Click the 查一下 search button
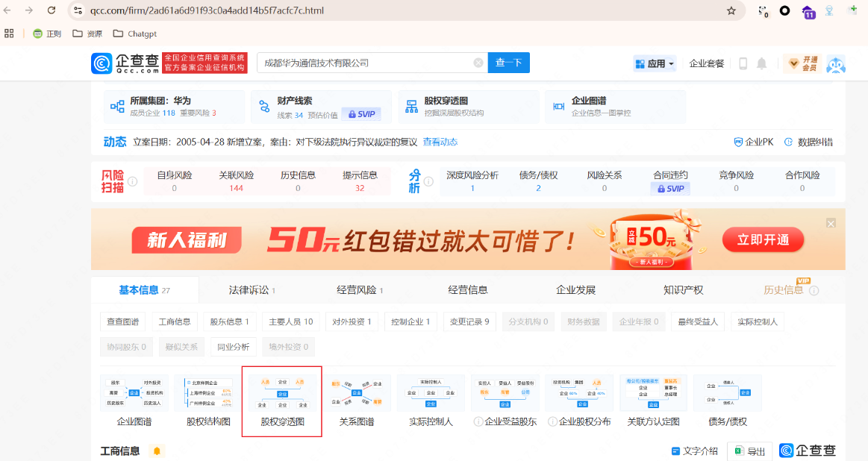The height and width of the screenshot is (461, 868). pyautogui.click(x=509, y=63)
